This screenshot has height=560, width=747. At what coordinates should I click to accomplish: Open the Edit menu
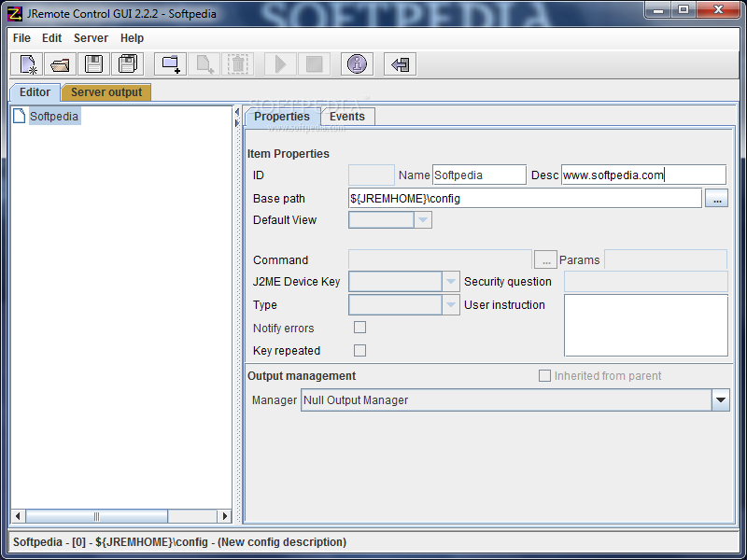click(51, 38)
